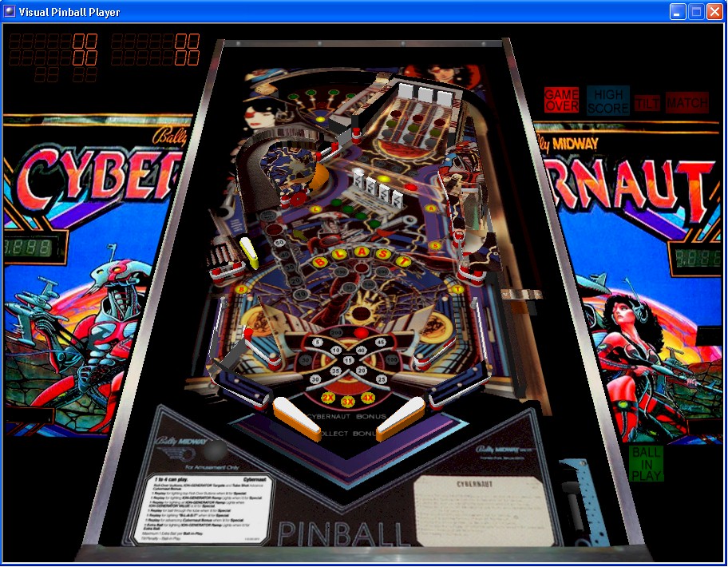Select the 3X bonus multiplier light
Viewport: 728px width, 567px height.
[x=348, y=402]
